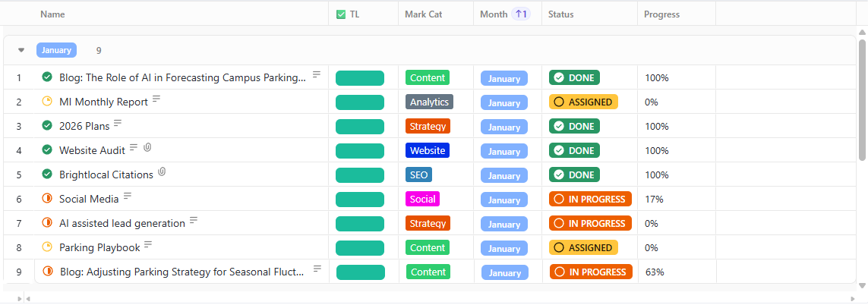868x305 pixels.
Task: Collapse the January group
Action: point(21,50)
